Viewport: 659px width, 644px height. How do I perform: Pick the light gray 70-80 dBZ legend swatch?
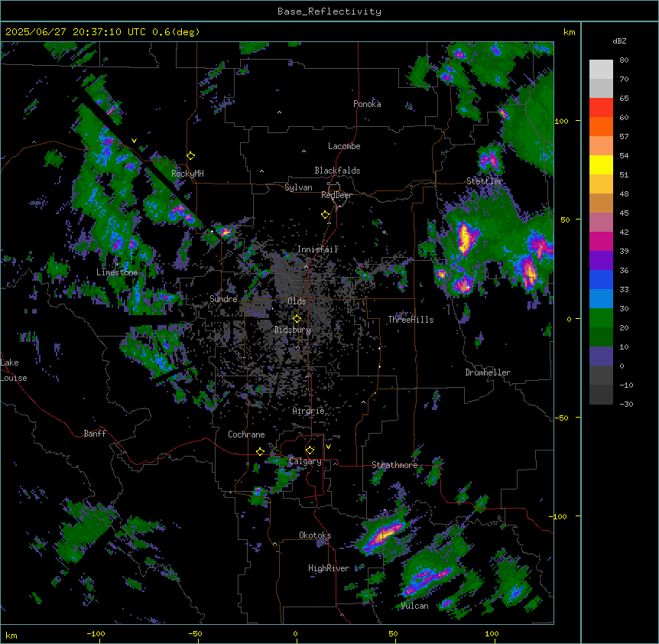601,70
